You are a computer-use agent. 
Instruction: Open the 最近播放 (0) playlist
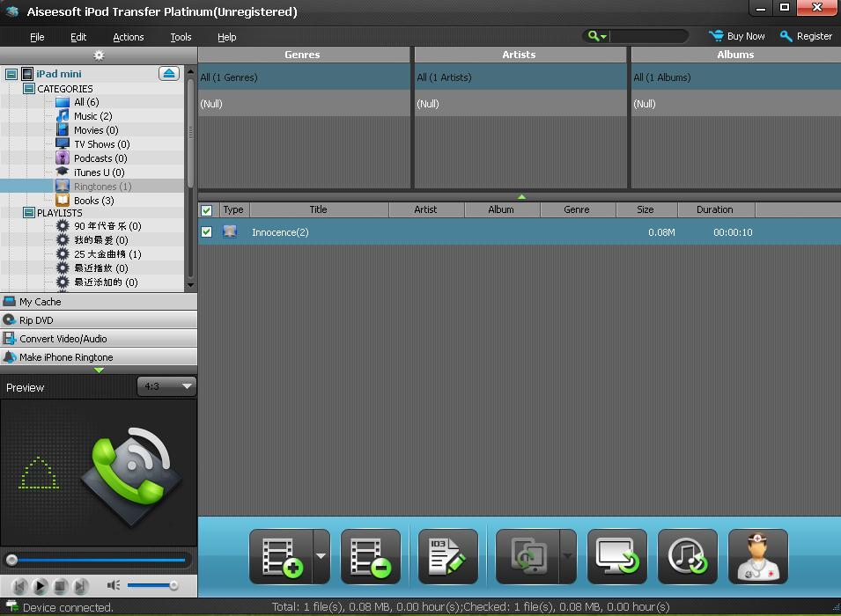[x=101, y=268]
